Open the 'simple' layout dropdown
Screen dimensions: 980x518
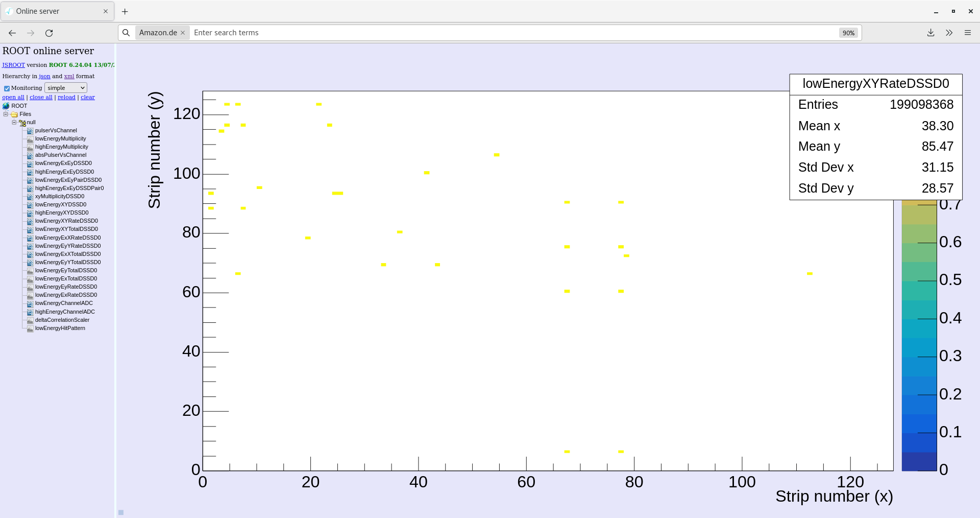tap(66, 88)
